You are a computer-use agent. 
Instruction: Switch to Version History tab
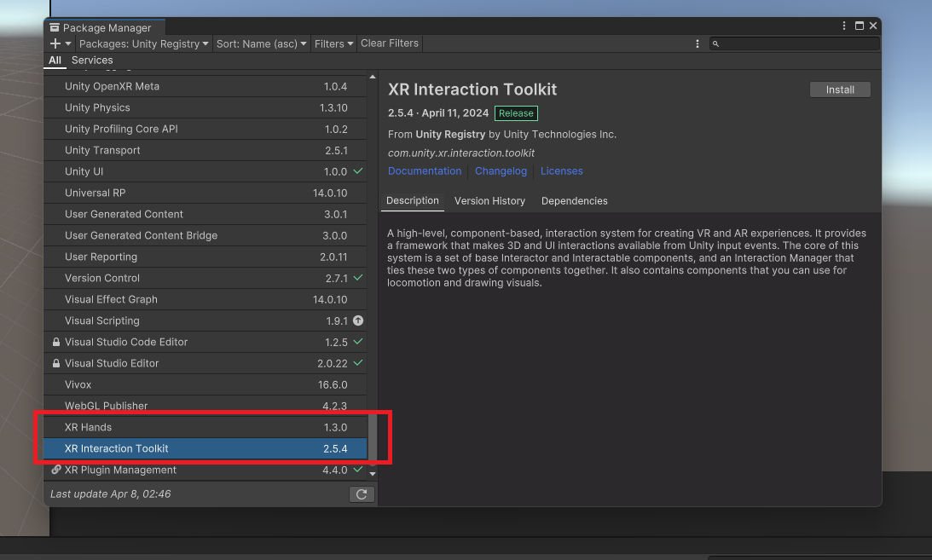[x=489, y=200]
